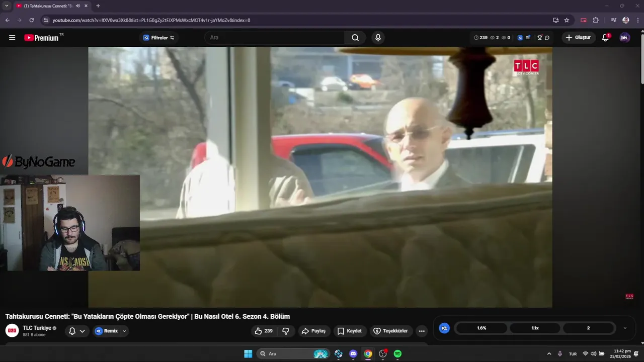Click the blue IQ icon beside stats pills

pyautogui.click(x=444, y=328)
